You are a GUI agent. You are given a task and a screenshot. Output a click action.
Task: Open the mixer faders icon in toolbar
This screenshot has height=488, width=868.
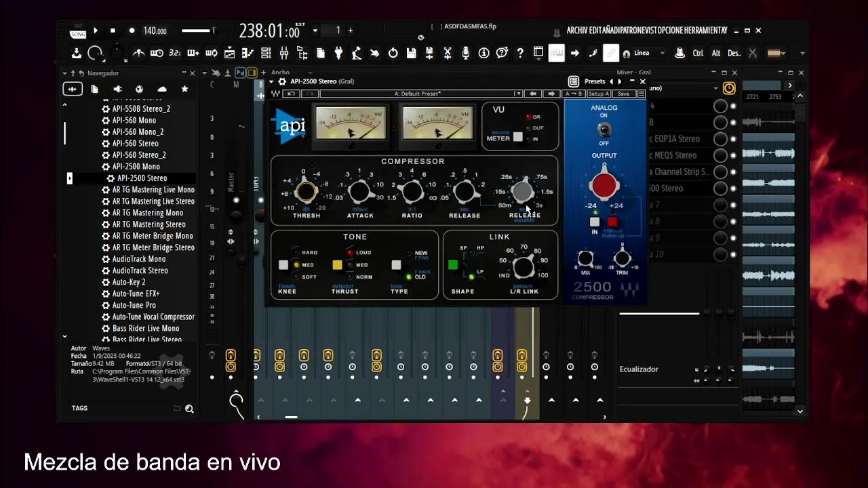point(284,53)
